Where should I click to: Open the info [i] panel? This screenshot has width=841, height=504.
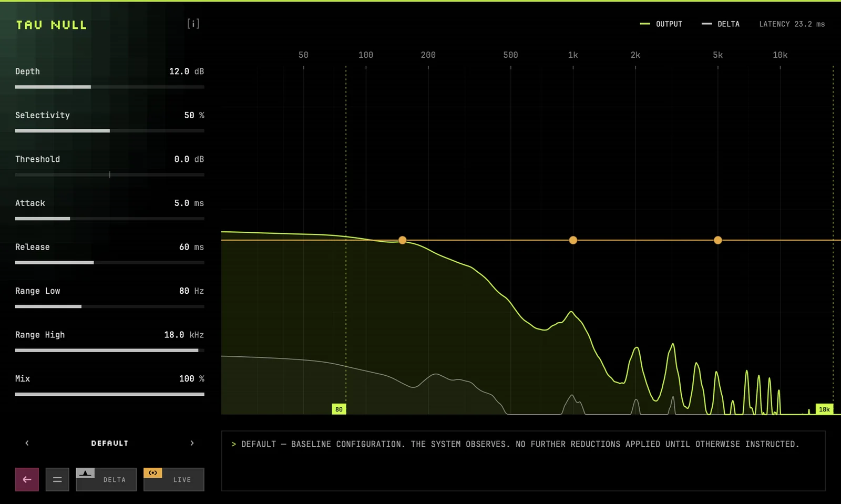point(193,24)
